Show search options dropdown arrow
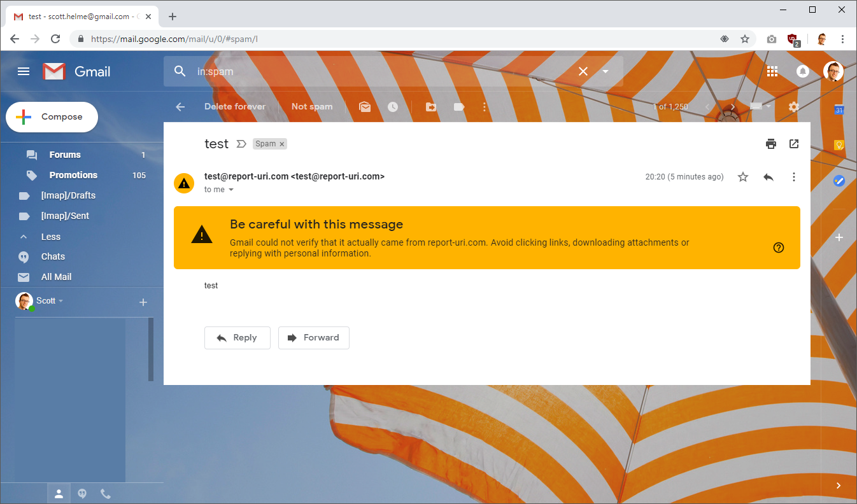Viewport: 857px width, 504px height. pos(606,71)
